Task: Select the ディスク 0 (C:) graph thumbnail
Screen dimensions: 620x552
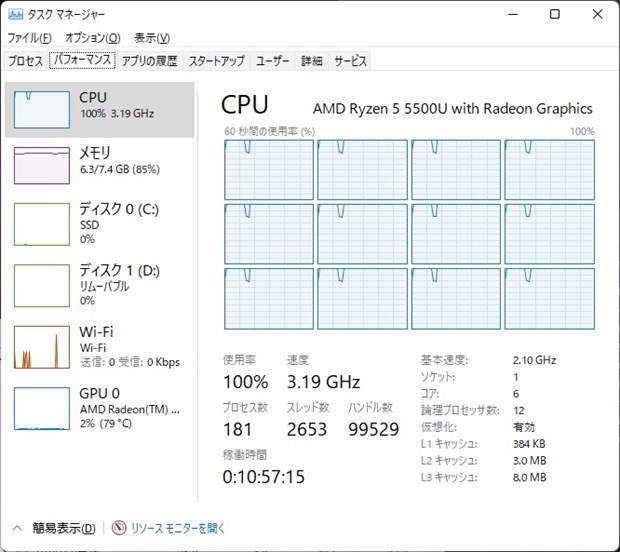Action: (41, 223)
